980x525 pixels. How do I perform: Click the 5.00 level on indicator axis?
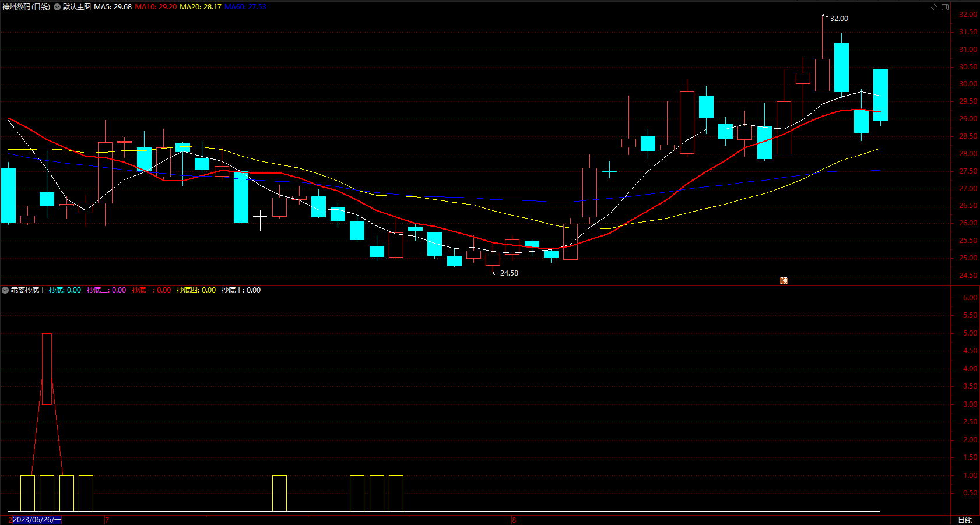[970, 333]
